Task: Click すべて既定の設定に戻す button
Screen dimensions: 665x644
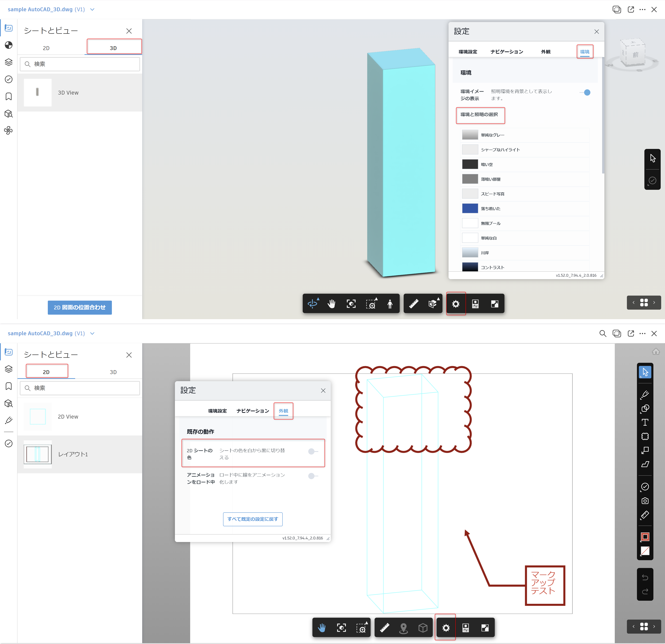Action: coord(252,519)
